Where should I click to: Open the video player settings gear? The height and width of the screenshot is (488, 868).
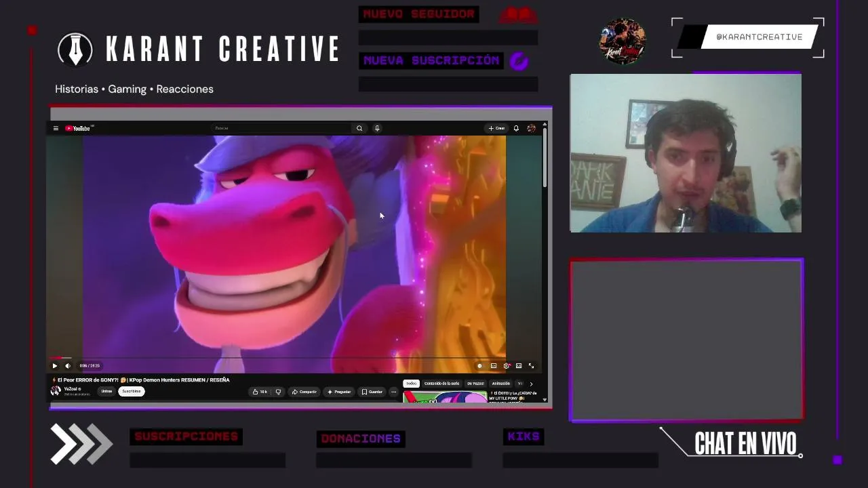(x=507, y=366)
